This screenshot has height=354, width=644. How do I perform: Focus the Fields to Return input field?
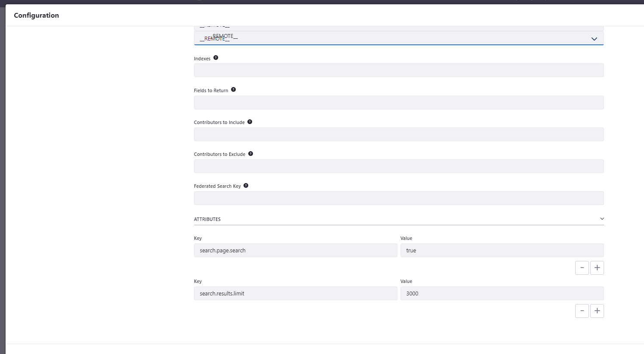click(x=399, y=102)
